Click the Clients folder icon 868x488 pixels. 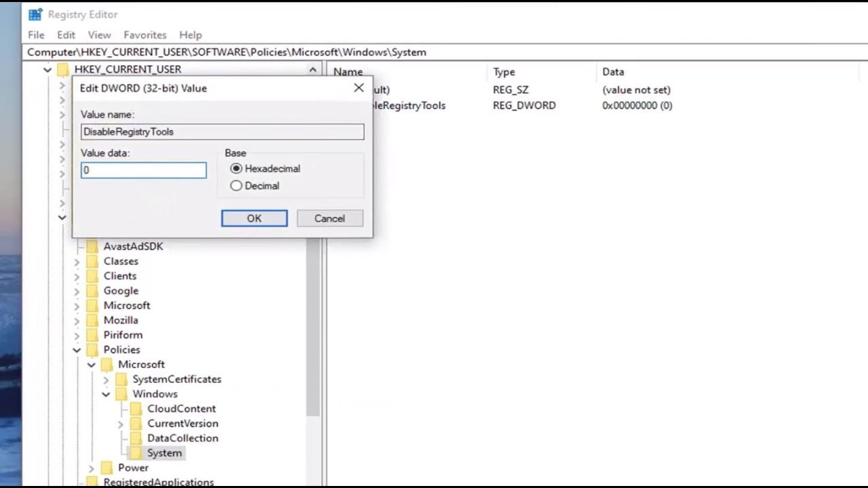tap(92, 276)
